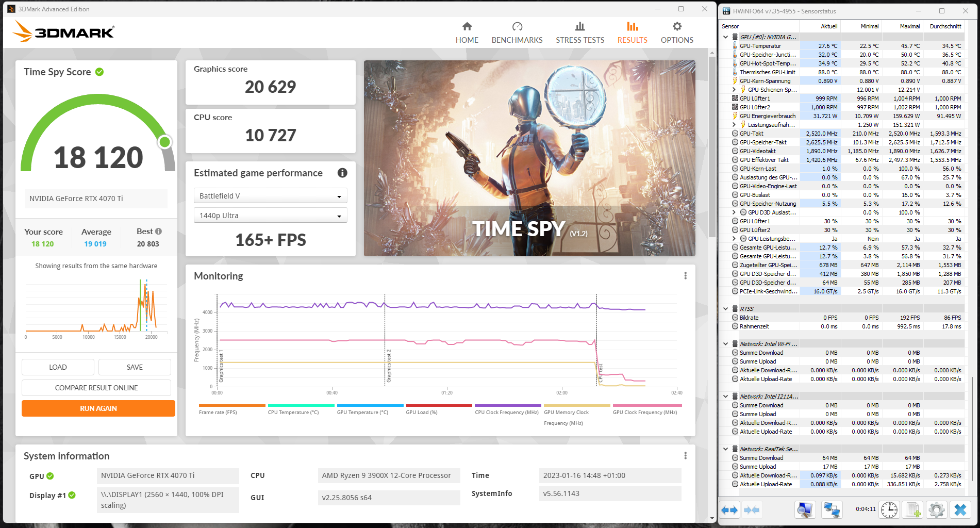Viewport: 980px width, 528px height.
Task: Click the HWiNFO64 title bar app icon
Action: click(726, 11)
